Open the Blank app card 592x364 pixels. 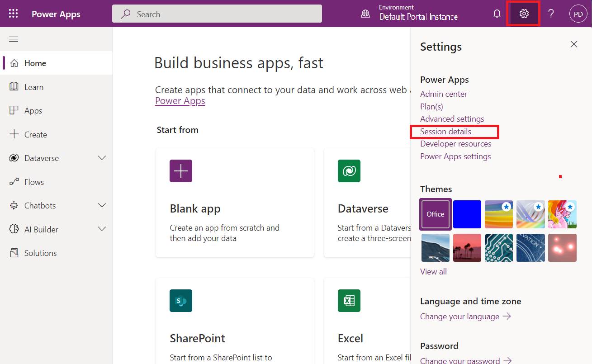tap(235, 203)
